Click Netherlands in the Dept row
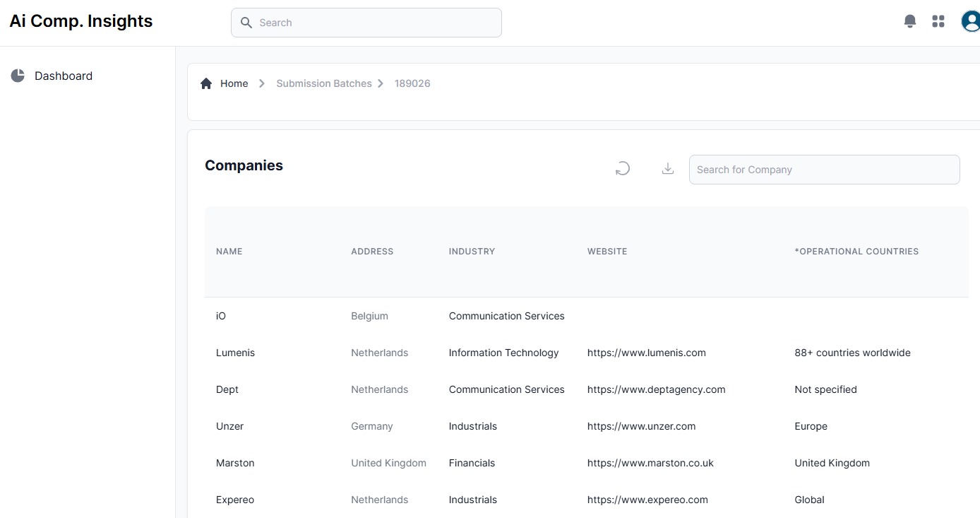This screenshot has width=980, height=518. coord(379,389)
